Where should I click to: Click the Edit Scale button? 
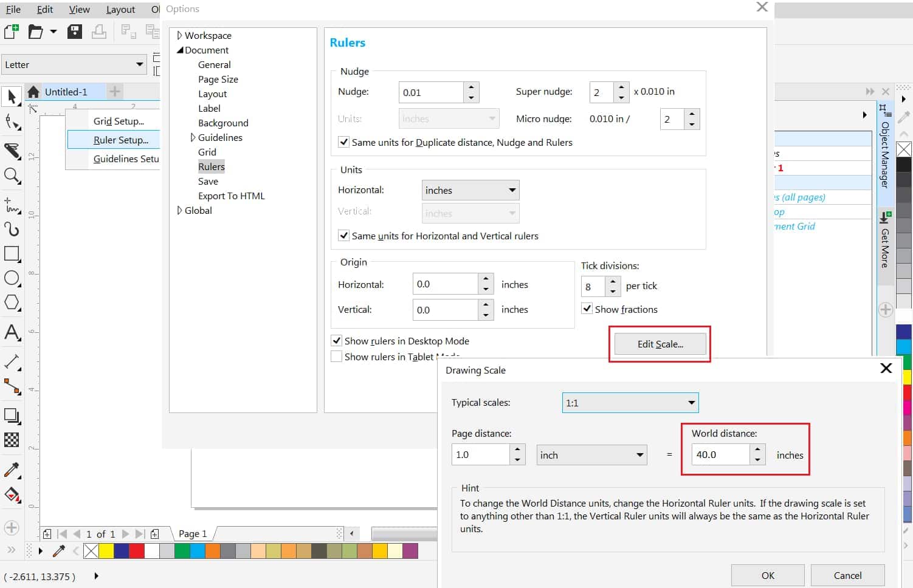[x=660, y=344]
